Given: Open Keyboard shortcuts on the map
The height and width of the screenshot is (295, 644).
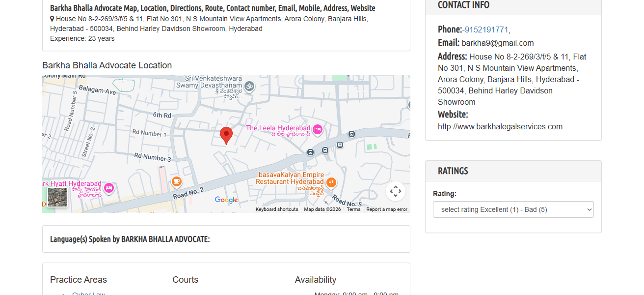Looking at the screenshot, I should coord(277,209).
